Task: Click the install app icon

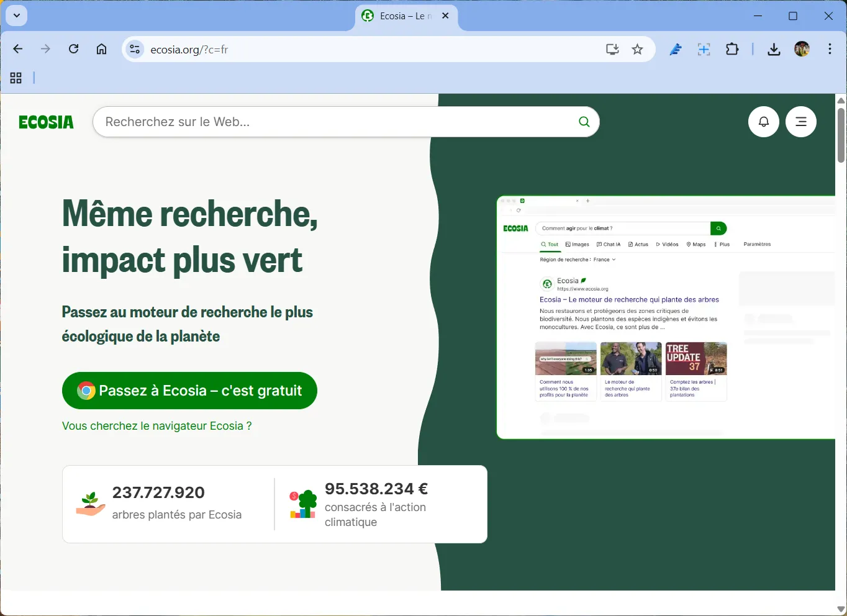Action: click(612, 49)
